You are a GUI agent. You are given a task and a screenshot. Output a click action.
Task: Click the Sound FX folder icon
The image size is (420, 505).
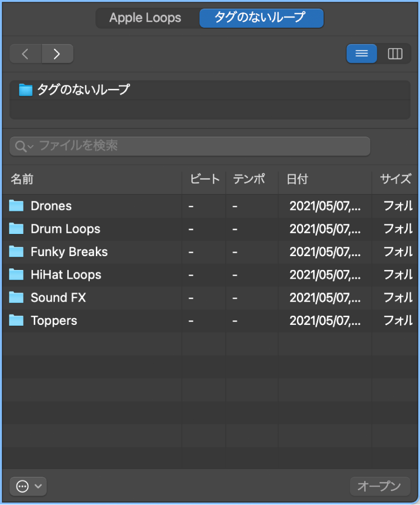point(16,298)
